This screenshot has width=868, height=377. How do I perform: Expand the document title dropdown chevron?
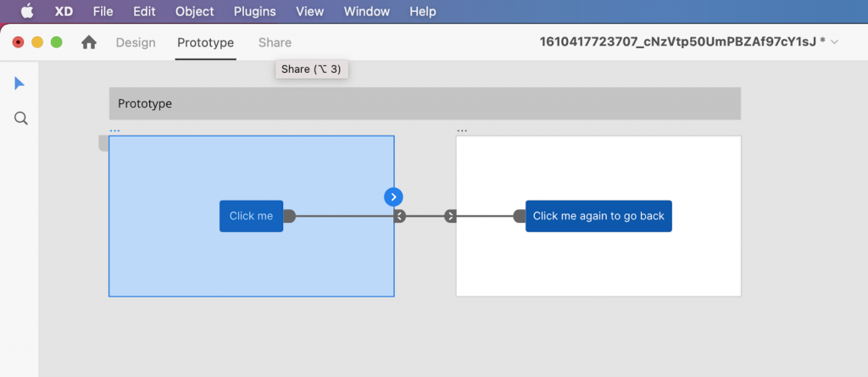pos(835,42)
